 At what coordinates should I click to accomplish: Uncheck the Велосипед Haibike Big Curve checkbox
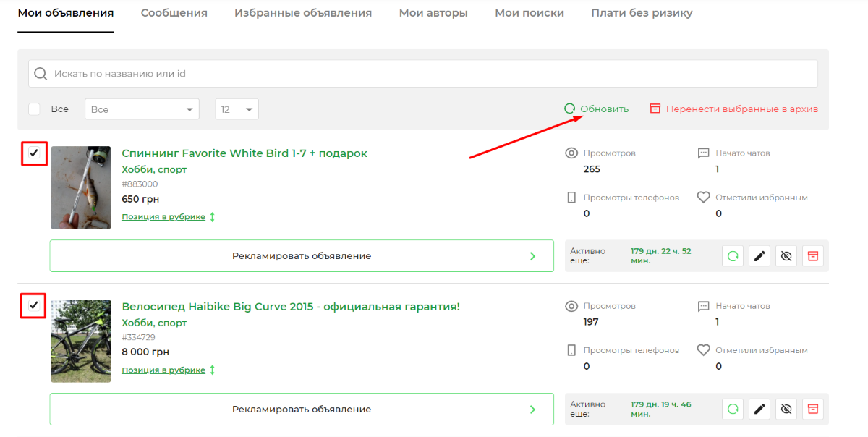[x=34, y=305]
